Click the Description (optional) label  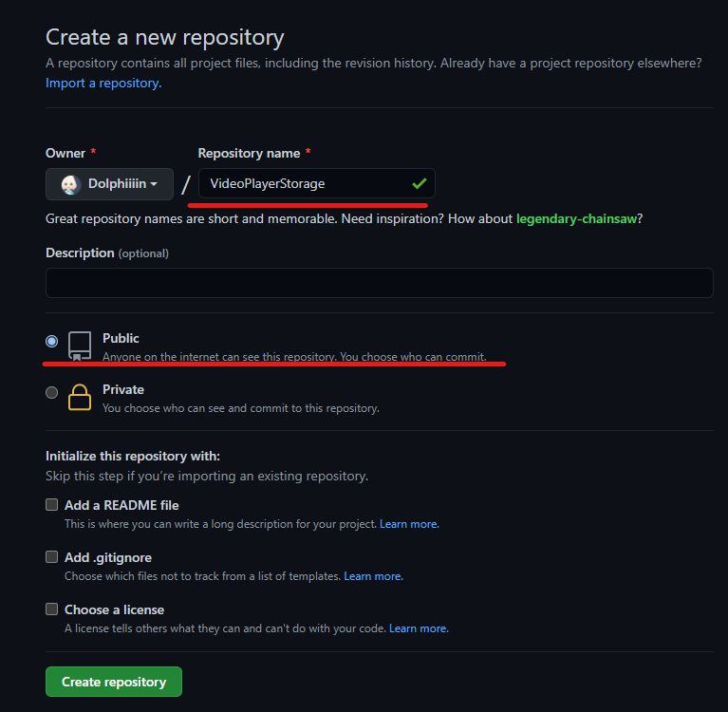pyautogui.click(x=107, y=253)
